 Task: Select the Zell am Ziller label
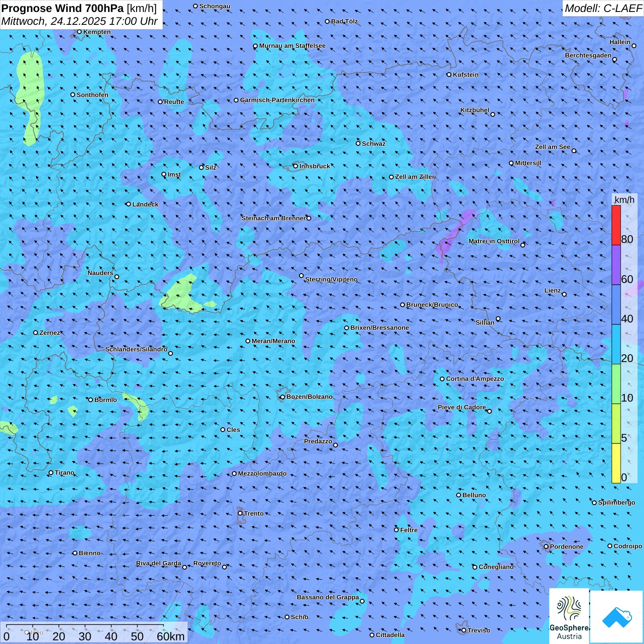414,177
